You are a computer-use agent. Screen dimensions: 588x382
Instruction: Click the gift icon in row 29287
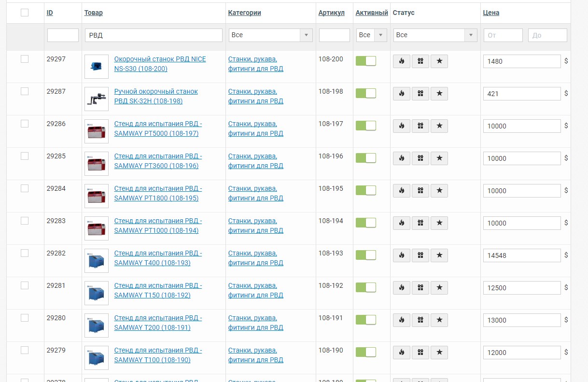(420, 94)
